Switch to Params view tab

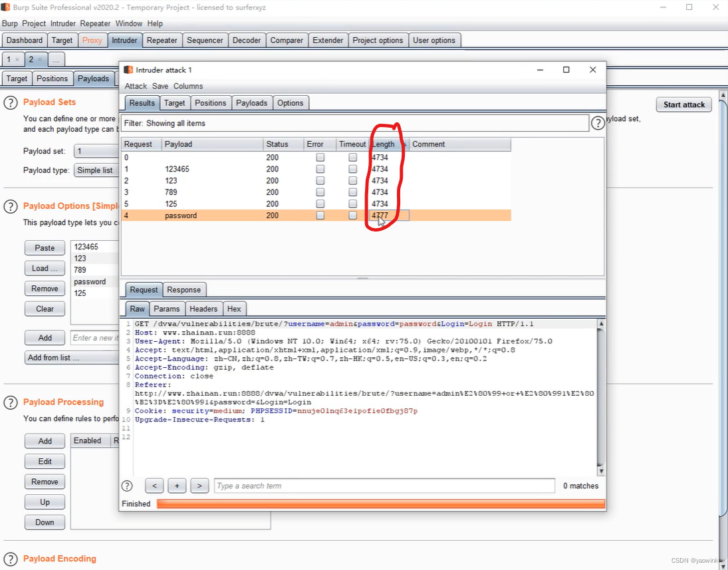[167, 309]
